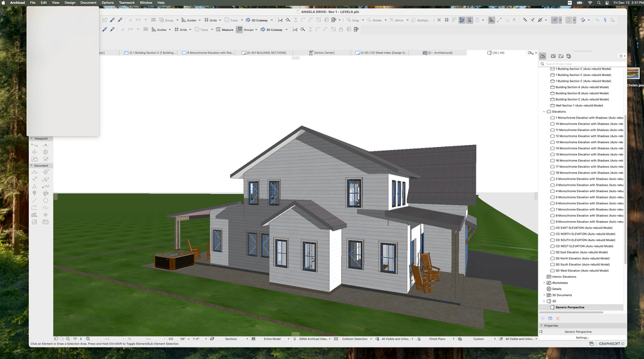Switch to the [A-301 BUILDING SECTIONS] tab
The height and width of the screenshot is (359, 644).
click(263, 53)
